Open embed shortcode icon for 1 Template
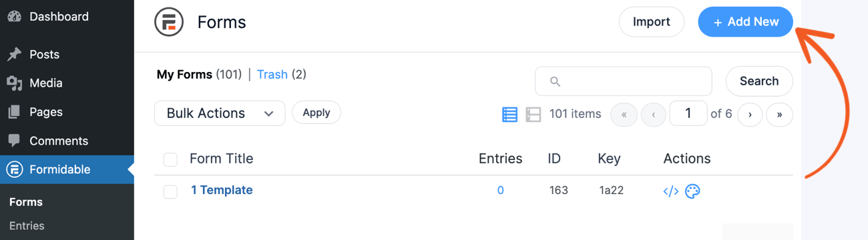 click(x=670, y=191)
